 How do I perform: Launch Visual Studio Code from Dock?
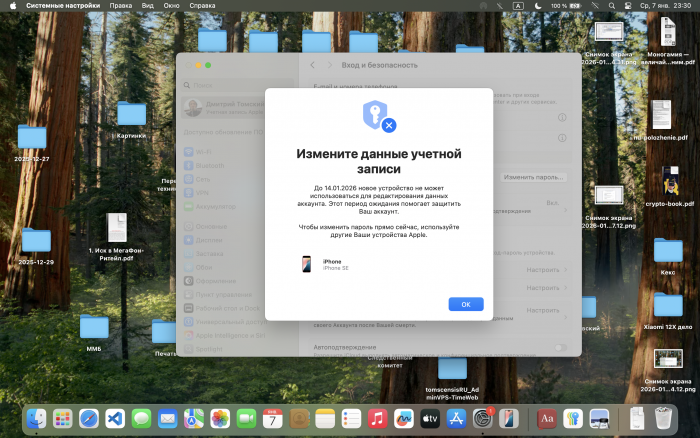click(115, 417)
